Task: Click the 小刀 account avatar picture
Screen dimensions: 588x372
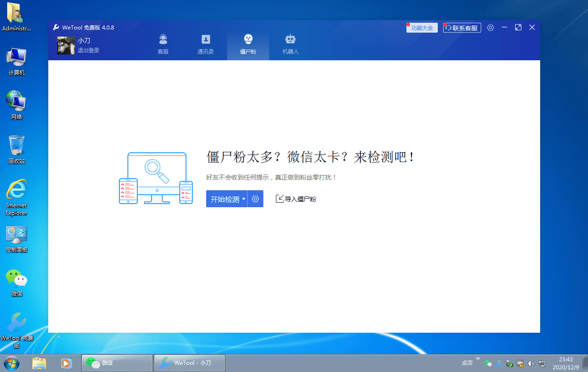Action: click(65, 46)
